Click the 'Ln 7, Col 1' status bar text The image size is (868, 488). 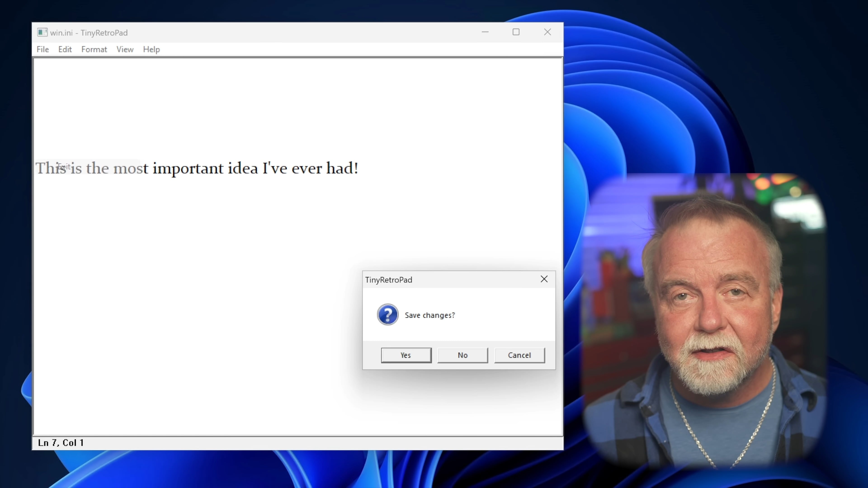(x=61, y=443)
